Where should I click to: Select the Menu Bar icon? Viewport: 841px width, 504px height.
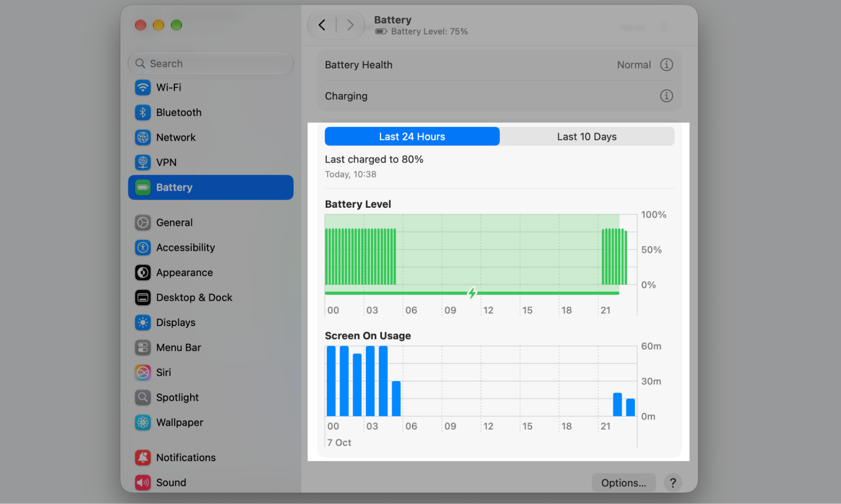[x=143, y=347]
